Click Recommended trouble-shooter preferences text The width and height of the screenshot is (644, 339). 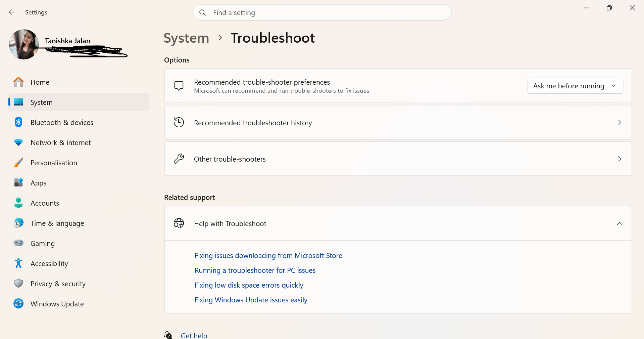(262, 82)
